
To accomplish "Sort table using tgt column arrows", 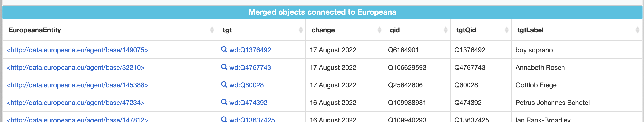I will 301,30.
